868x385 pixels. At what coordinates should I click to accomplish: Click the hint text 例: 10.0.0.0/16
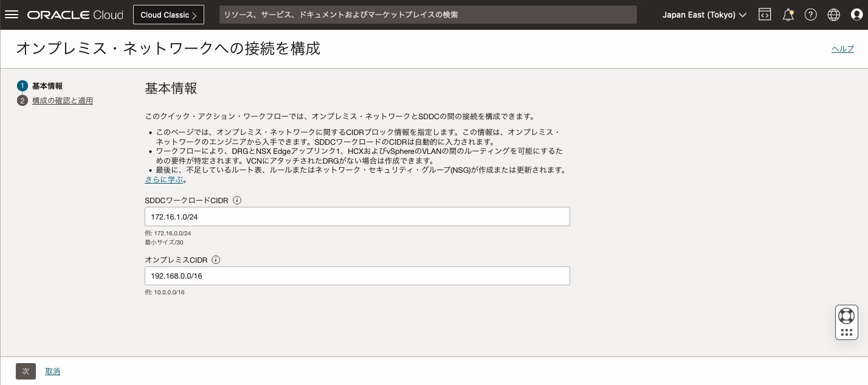[x=165, y=292]
